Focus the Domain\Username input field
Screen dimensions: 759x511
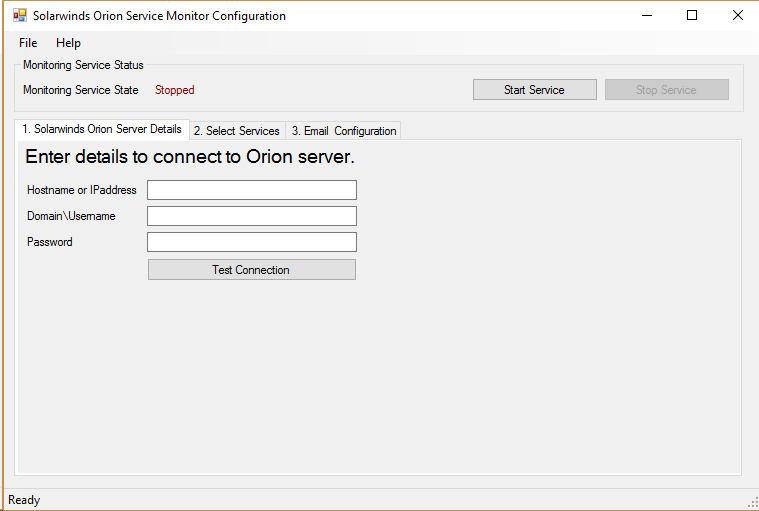point(252,216)
